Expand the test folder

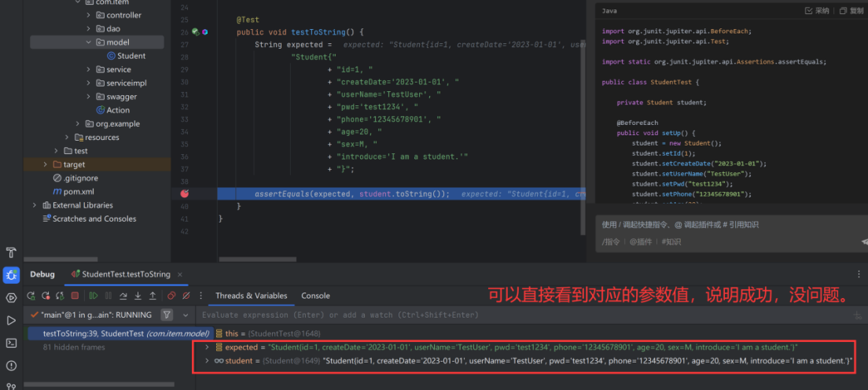coord(56,151)
